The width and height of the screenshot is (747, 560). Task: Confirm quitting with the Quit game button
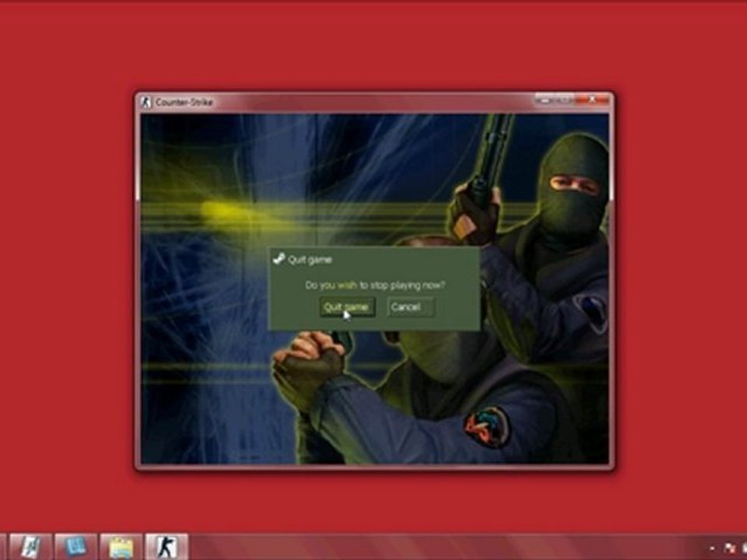pos(347,307)
